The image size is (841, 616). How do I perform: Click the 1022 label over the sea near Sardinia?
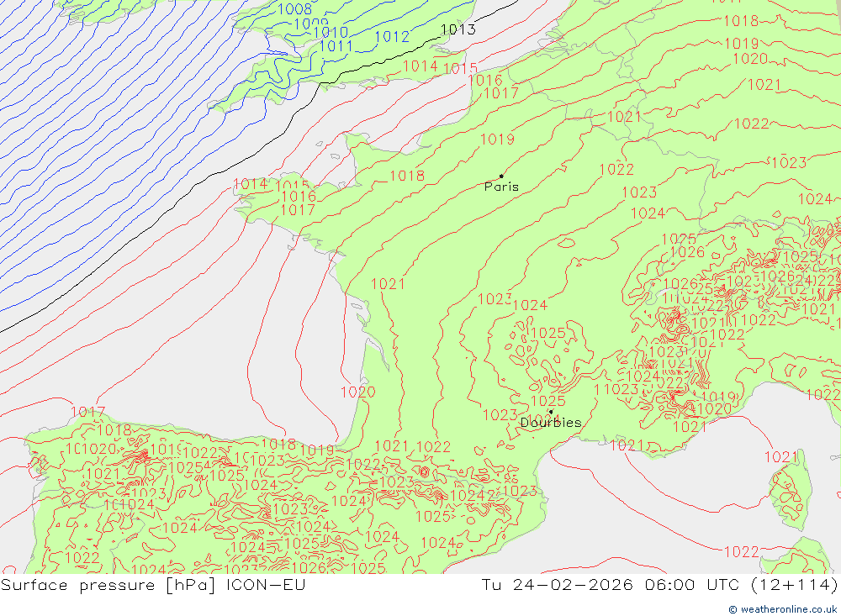(742, 551)
